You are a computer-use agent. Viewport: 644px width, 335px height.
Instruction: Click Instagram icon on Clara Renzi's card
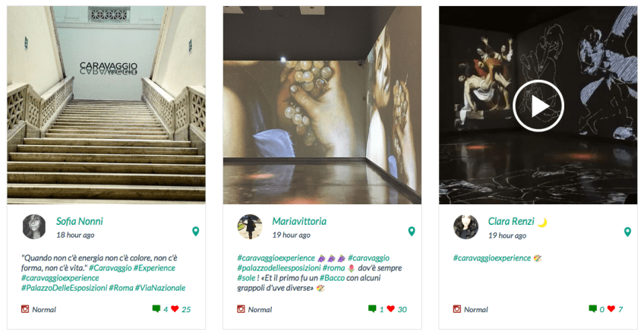tap(456, 308)
